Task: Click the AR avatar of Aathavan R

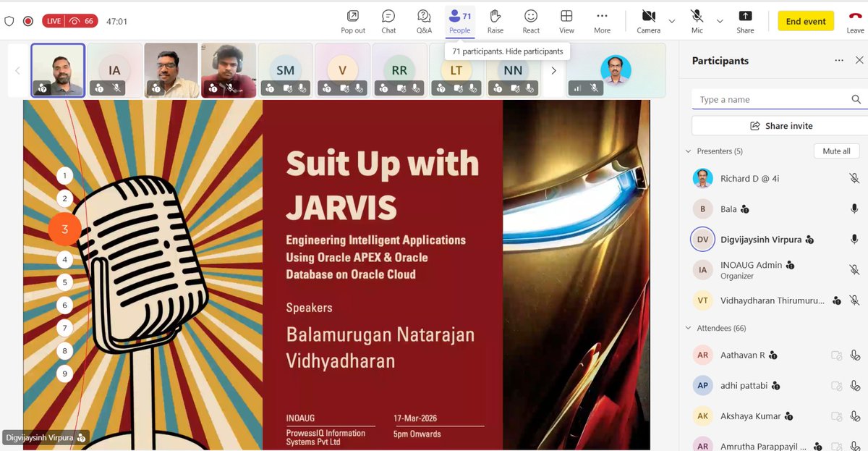Action: click(702, 355)
